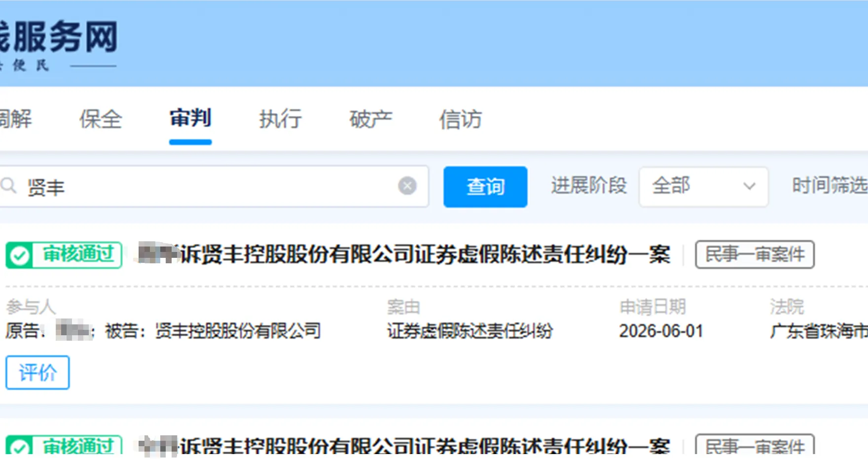The height and width of the screenshot is (459, 868).
Task: Open the 保全 tab
Action: tap(101, 119)
